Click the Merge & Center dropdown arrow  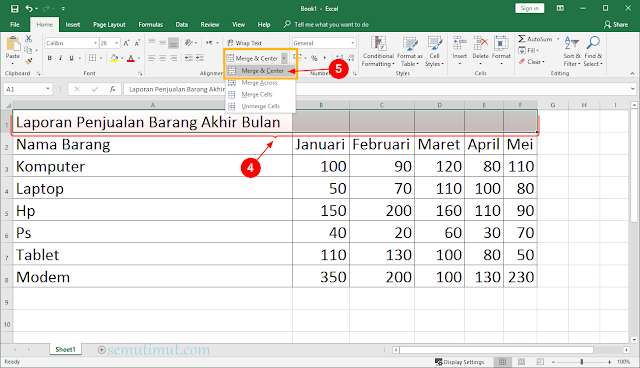pos(284,58)
